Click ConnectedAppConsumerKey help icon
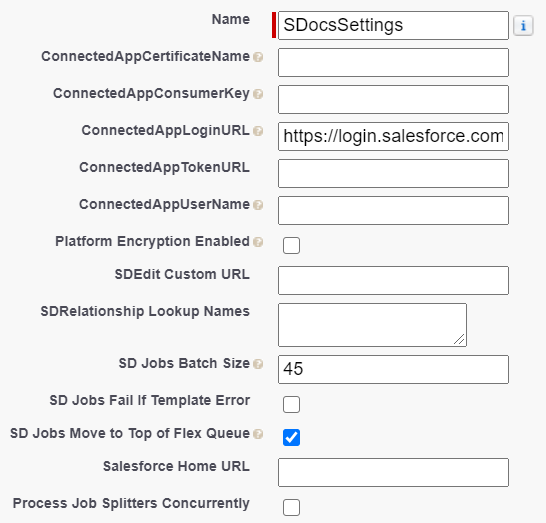 [x=258, y=94]
